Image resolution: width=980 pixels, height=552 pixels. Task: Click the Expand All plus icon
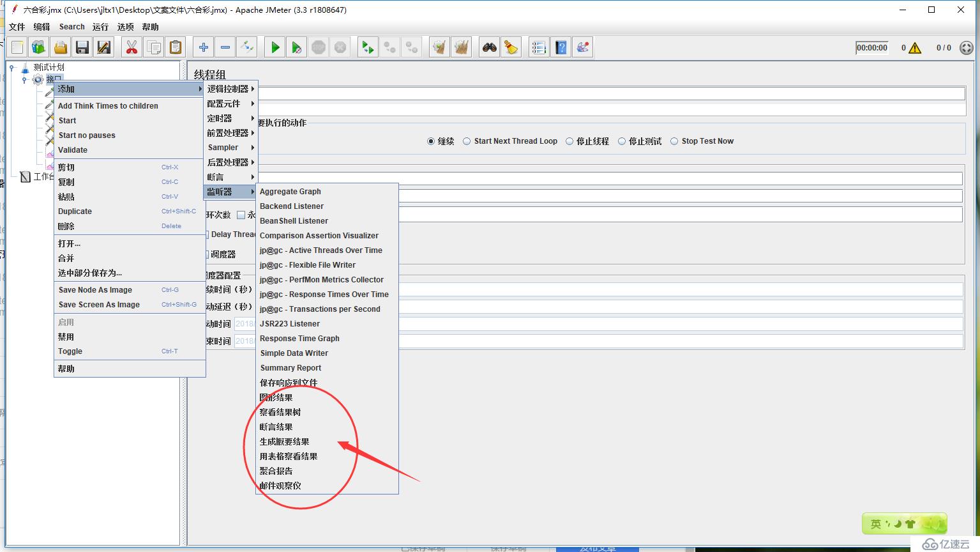click(x=204, y=47)
